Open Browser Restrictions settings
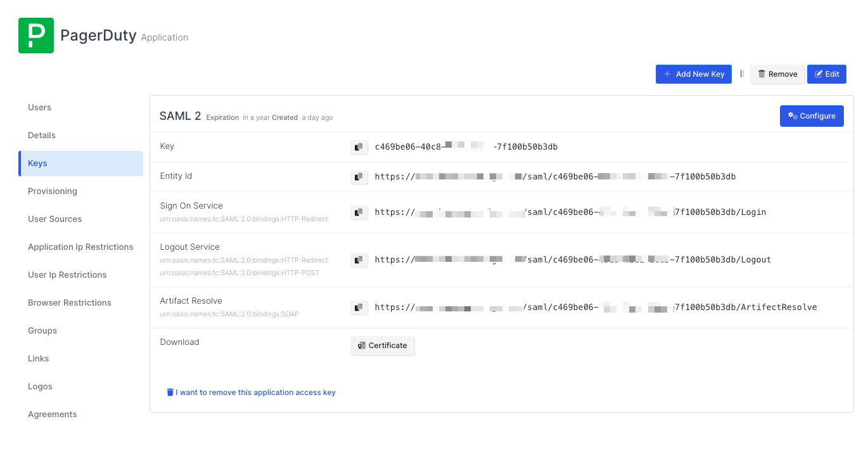Image resolution: width=868 pixels, height=473 pixels. [x=70, y=303]
